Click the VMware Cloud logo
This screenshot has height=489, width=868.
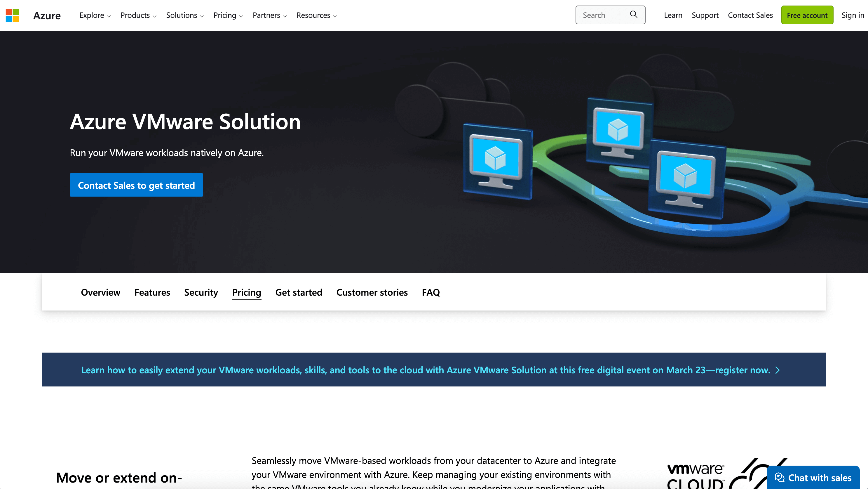pos(728,474)
